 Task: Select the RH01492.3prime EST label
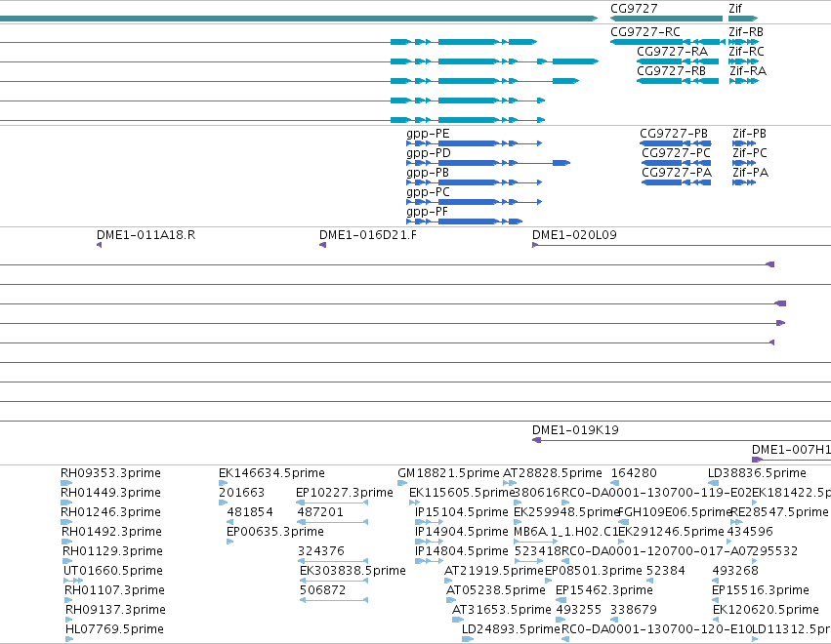[111, 532]
